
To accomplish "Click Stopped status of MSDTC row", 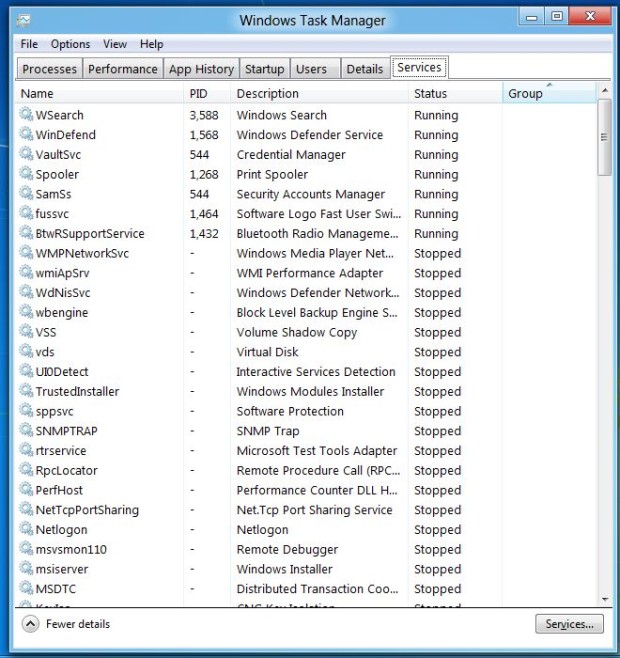I will 437,589.
